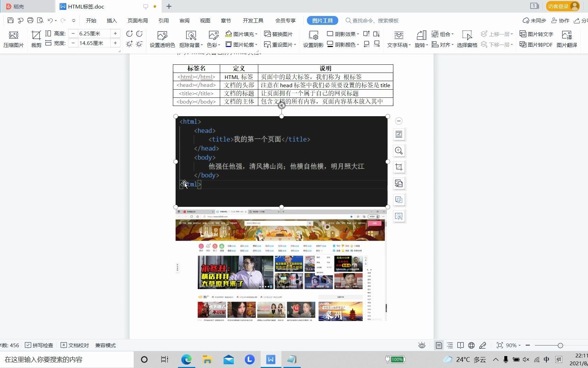
Task: Select the 裁剪 crop tool
Action: pyautogui.click(x=36, y=39)
